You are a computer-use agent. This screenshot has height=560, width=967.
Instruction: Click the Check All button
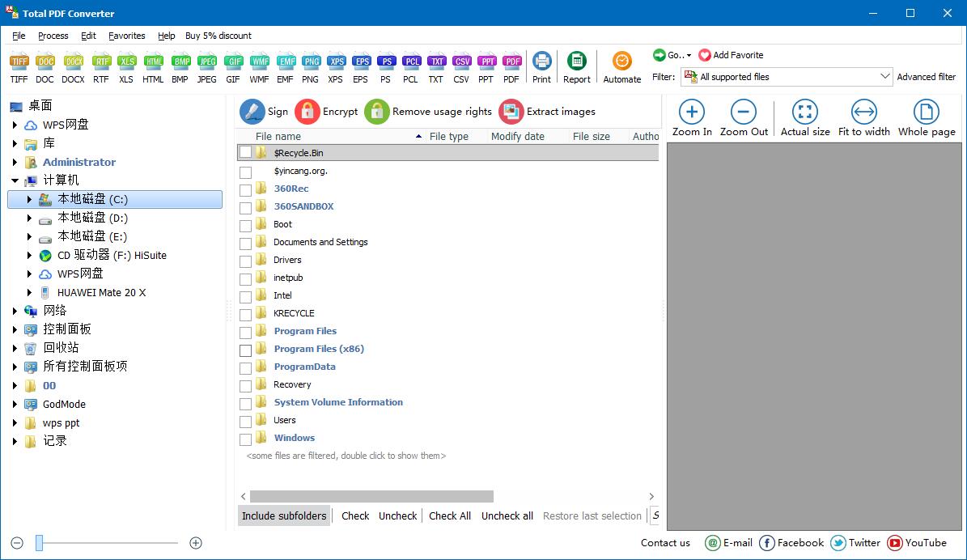coord(450,515)
